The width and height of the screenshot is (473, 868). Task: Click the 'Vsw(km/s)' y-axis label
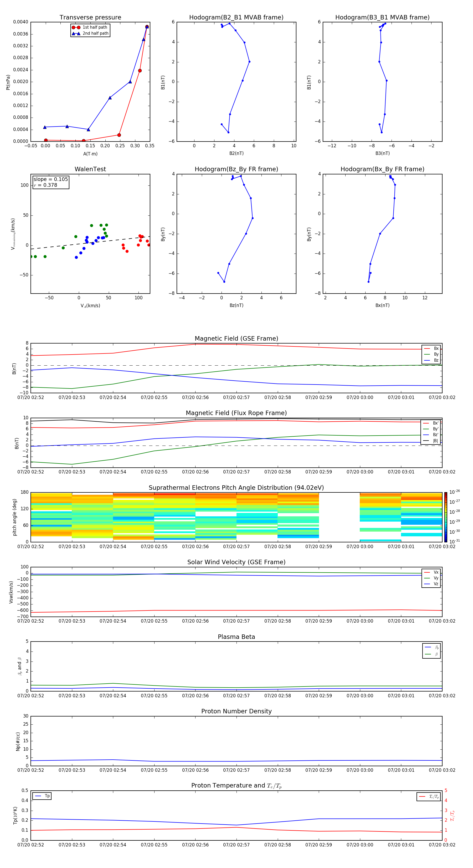coord(11,592)
